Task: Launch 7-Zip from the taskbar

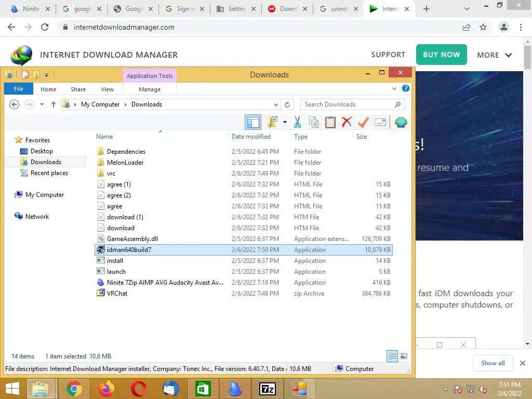Action: tap(268, 389)
